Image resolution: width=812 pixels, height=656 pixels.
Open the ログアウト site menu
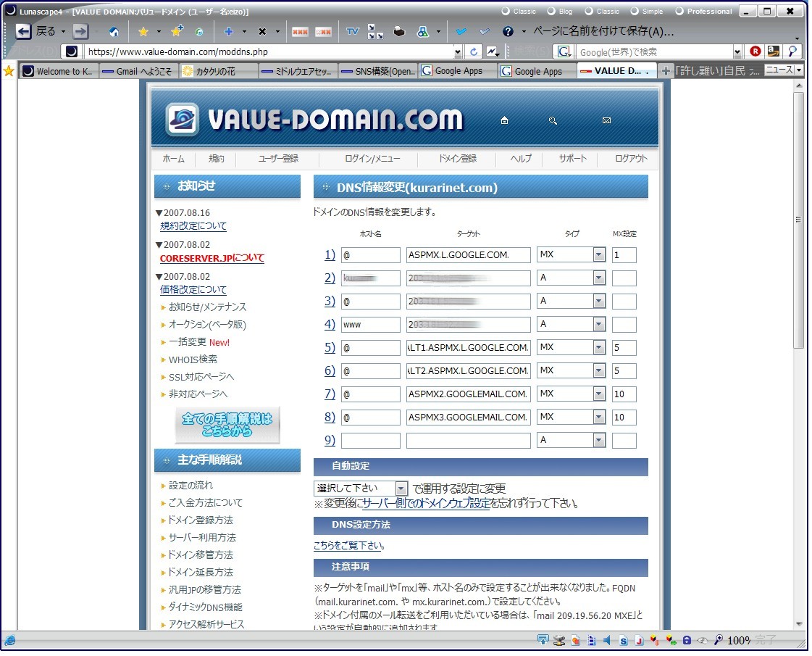click(x=631, y=159)
